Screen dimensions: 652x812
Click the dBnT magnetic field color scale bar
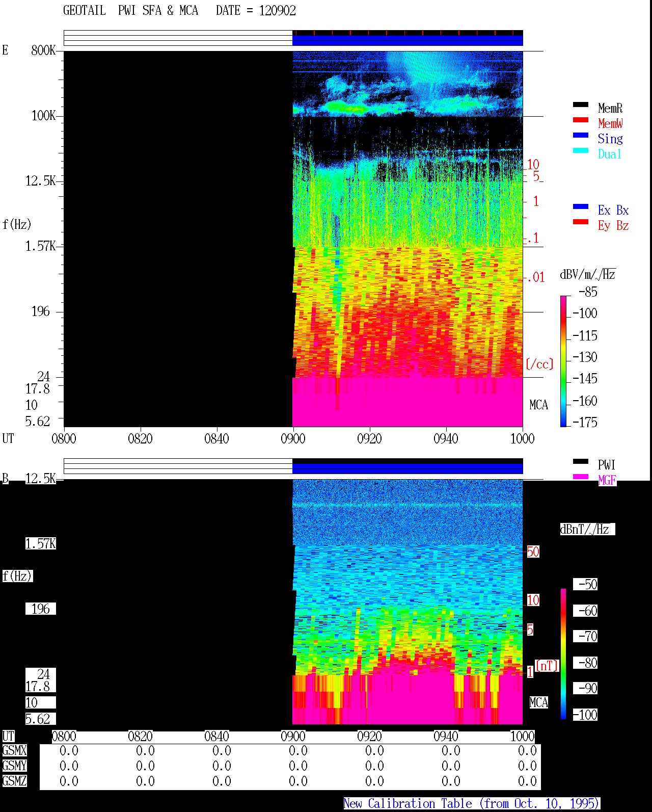(x=563, y=654)
